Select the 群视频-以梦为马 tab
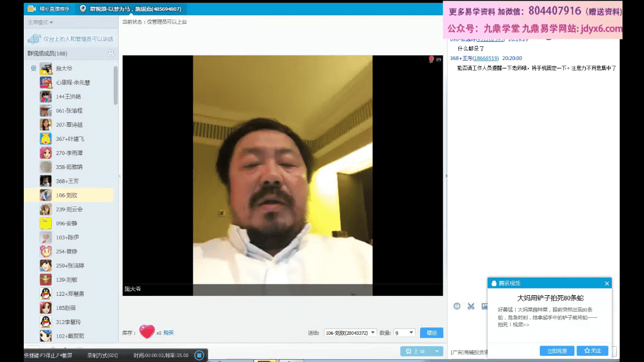 click(130, 9)
